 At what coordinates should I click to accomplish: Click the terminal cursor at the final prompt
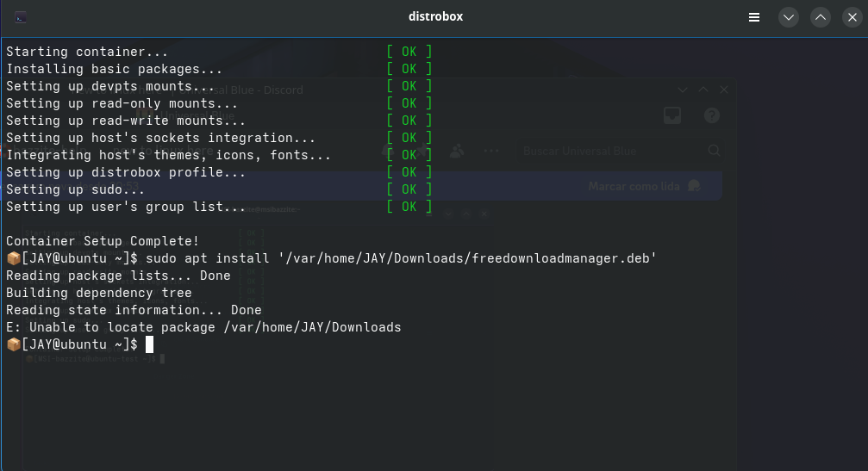(149, 344)
